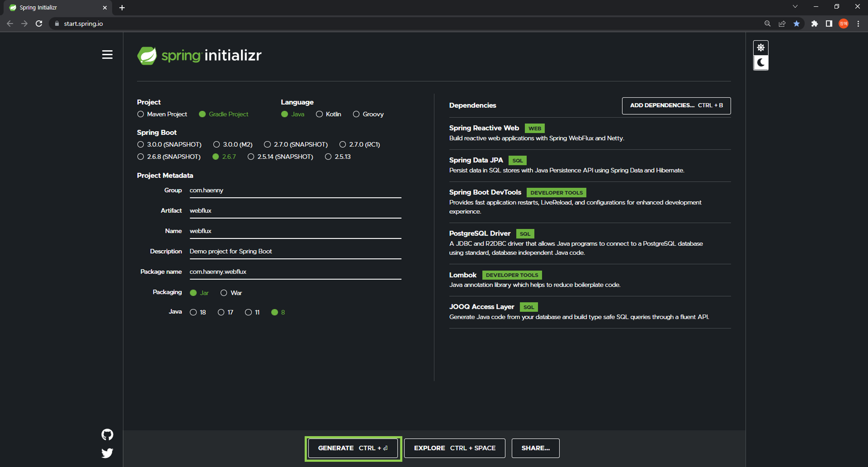Edit the Name input field

pos(295,232)
